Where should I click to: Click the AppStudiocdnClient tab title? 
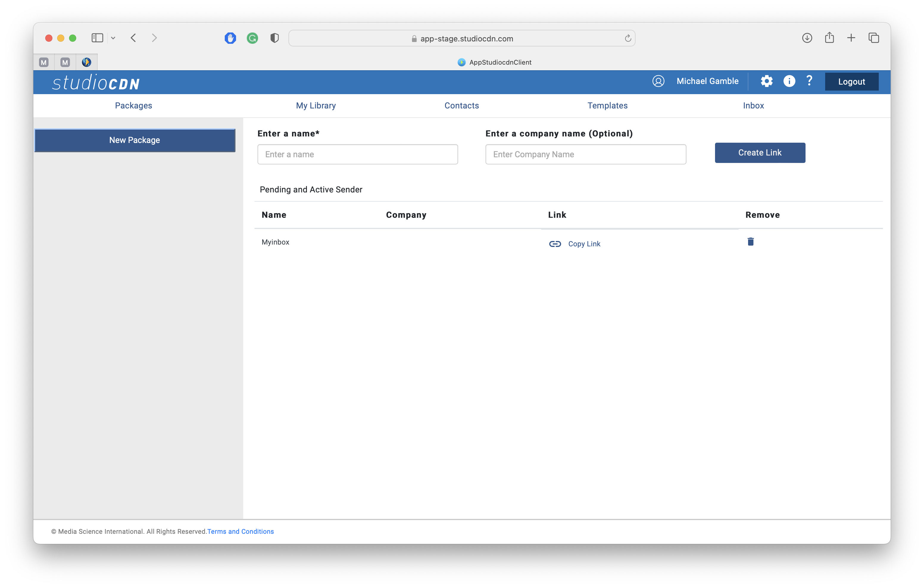(x=500, y=62)
